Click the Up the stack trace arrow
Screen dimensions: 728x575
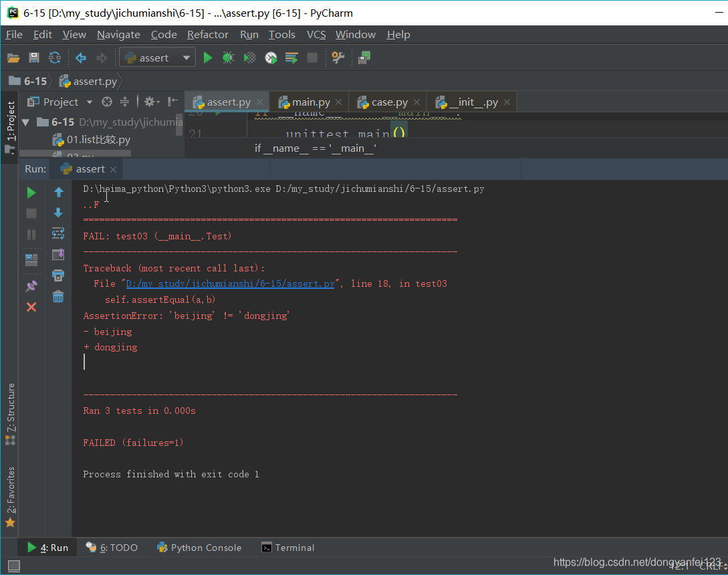59,193
